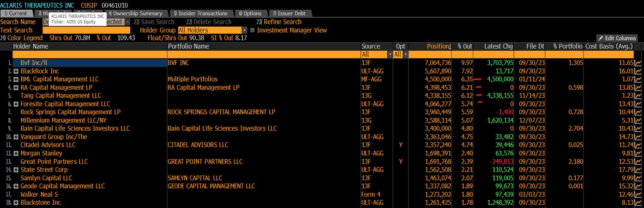This screenshot has width=644, height=208.
Task: Sort by the Cost Basis (Avg.) column header
Action: (608, 46)
